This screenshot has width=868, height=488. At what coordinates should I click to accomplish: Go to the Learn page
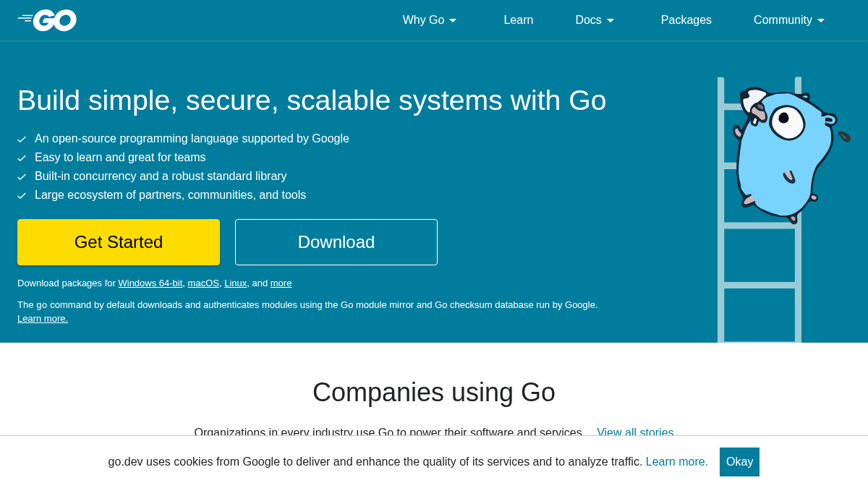(x=519, y=20)
